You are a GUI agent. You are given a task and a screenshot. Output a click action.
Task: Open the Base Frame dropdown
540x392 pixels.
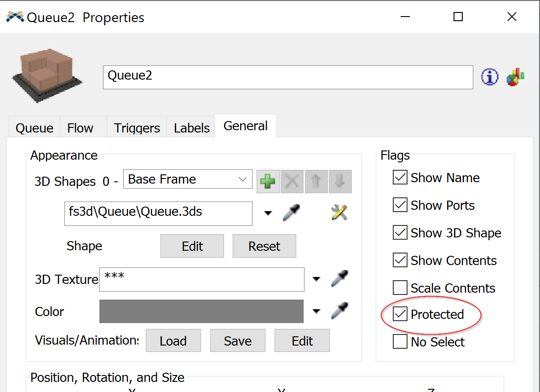point(188,179)
